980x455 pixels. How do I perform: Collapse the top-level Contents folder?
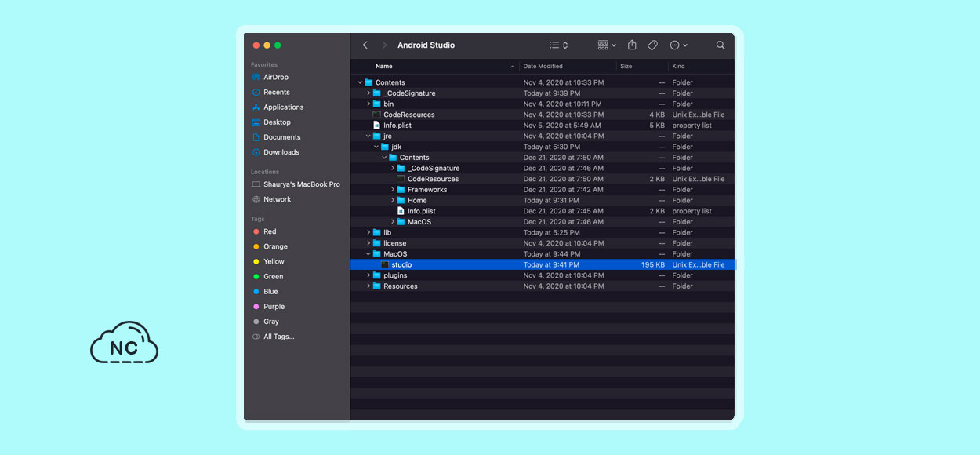coord(360,82)
